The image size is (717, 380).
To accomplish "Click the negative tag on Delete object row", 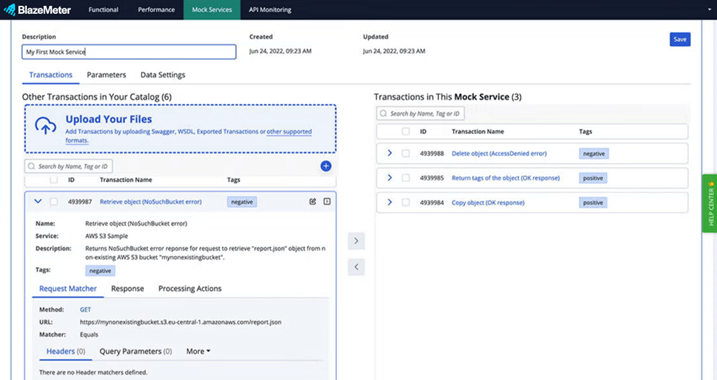I will (x=594, y=154).
